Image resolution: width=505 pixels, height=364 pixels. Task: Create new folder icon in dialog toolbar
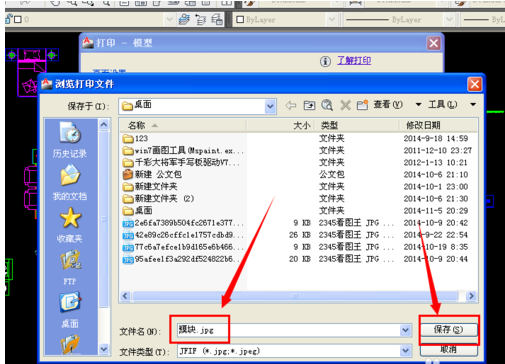tap(362, 105)
